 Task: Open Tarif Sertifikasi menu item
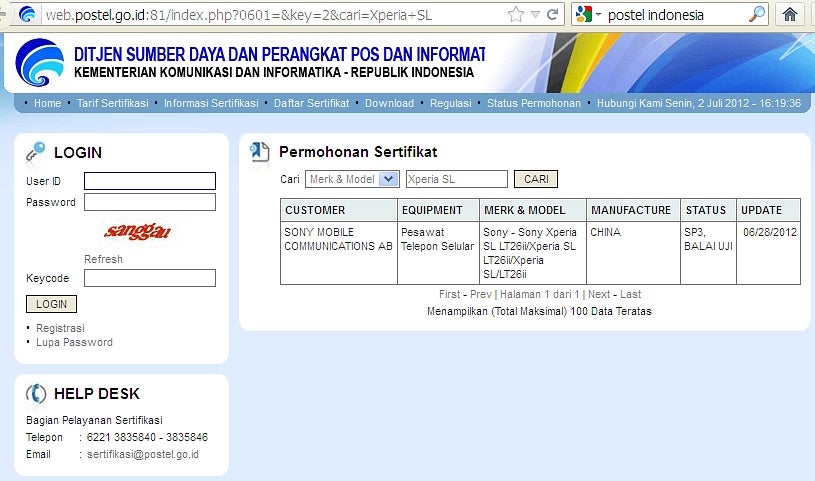[x=113, y=103]
